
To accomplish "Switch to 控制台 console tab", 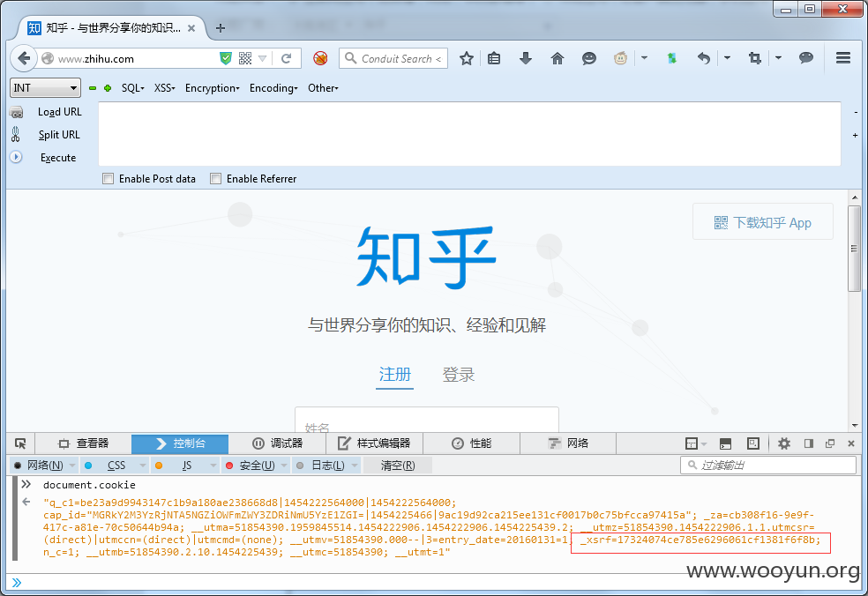I will pos(180,443).
